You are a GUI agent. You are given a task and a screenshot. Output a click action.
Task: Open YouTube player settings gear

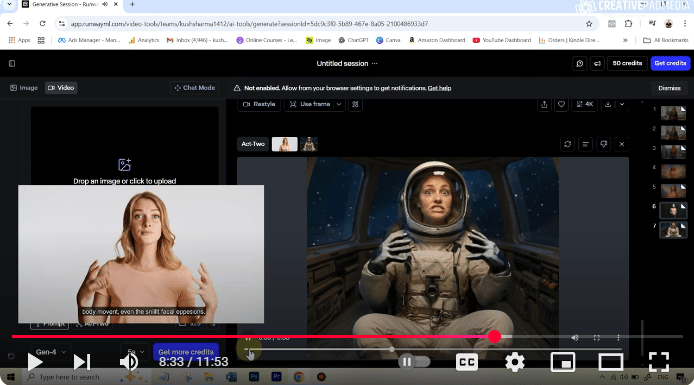tap(515, 362)
